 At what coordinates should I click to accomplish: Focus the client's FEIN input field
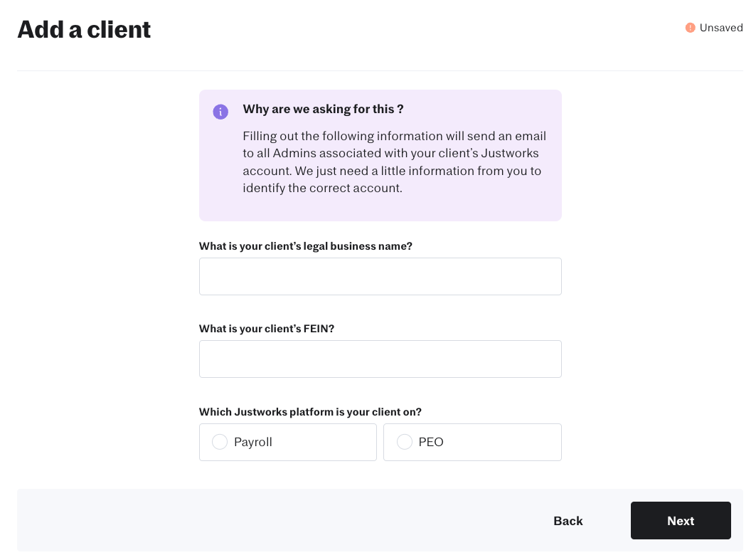380,359
